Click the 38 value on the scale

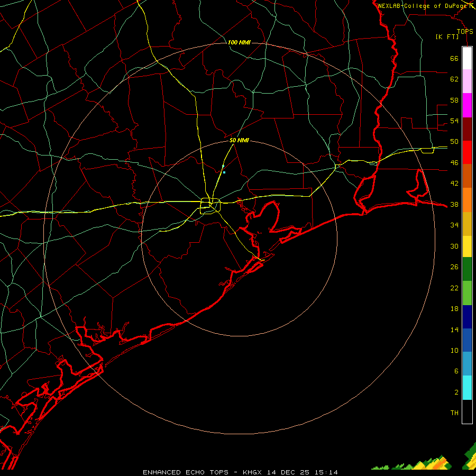click(x=454, y=205)
